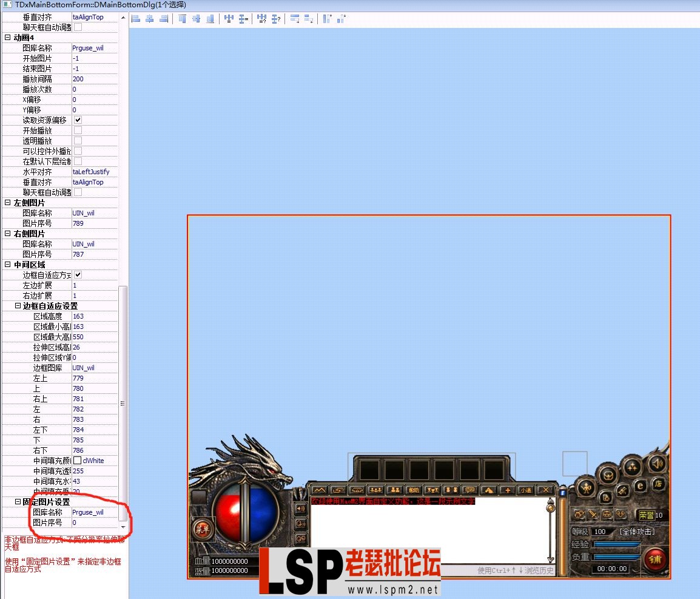Collapse the 边框自适应设置 subgroup
The image size is (700, 599).
pos(18,305)
